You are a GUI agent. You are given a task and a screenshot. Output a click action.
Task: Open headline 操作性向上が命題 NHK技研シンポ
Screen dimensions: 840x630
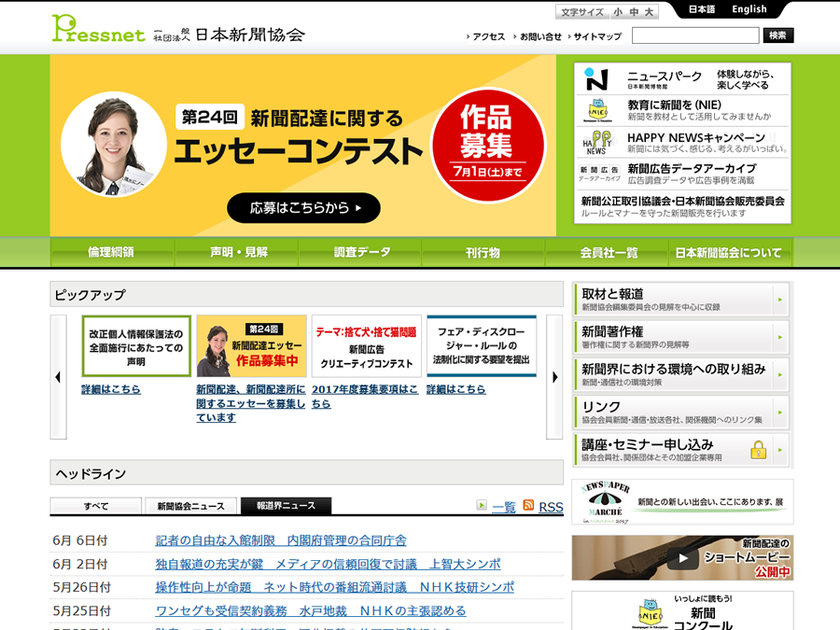coord(334,588)
